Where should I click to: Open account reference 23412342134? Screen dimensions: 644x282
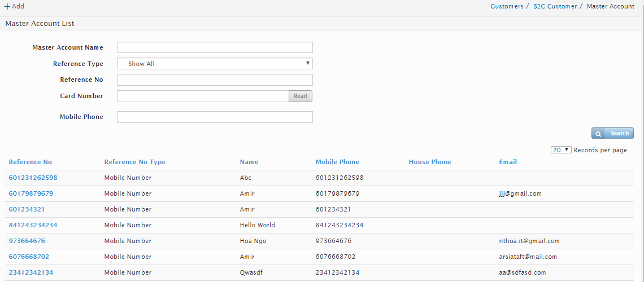point(31,272)
